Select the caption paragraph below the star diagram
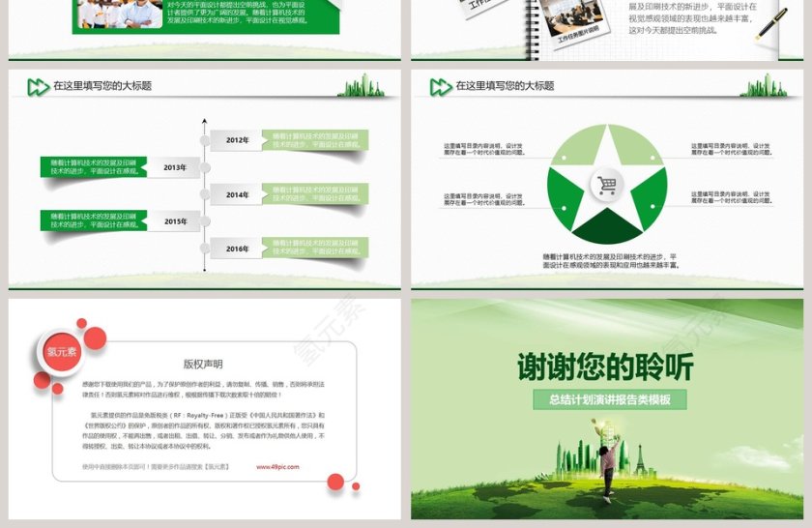 [611, 261]
